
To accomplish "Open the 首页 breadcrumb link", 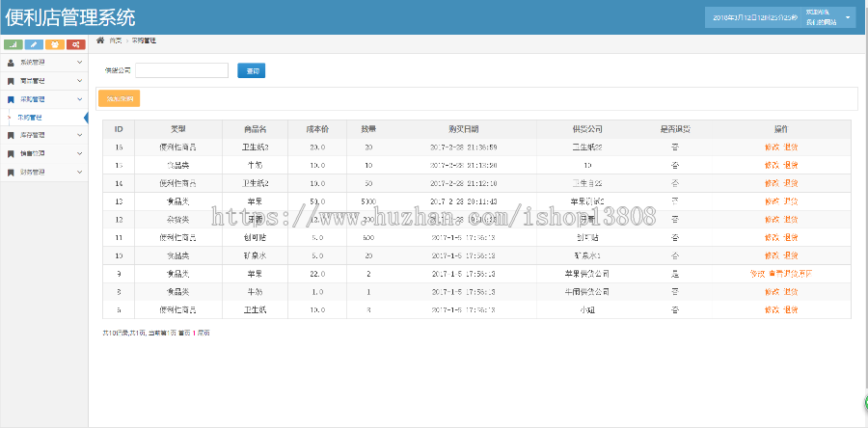I will point(115,40).
